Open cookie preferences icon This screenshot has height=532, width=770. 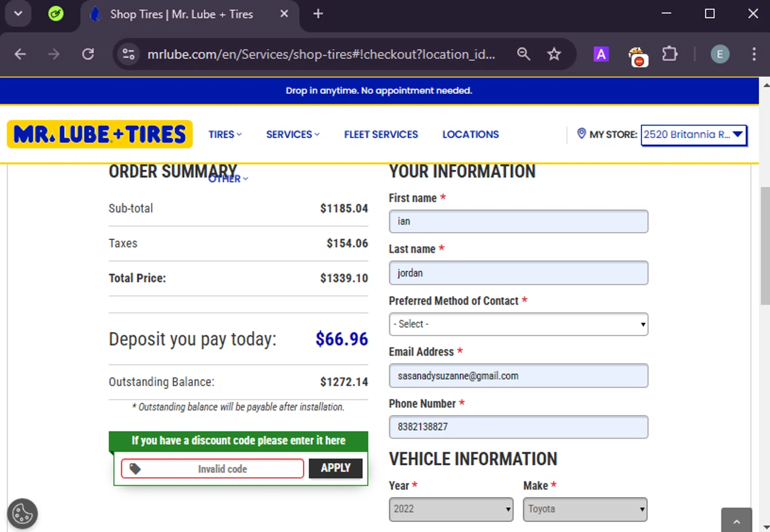(23, 514)
